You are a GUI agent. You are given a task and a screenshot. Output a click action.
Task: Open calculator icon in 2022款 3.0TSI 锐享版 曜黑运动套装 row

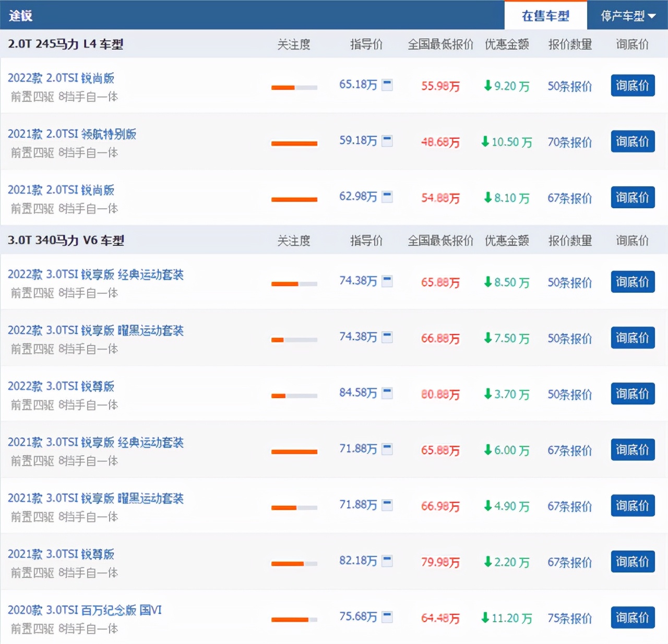click(387, 337)
